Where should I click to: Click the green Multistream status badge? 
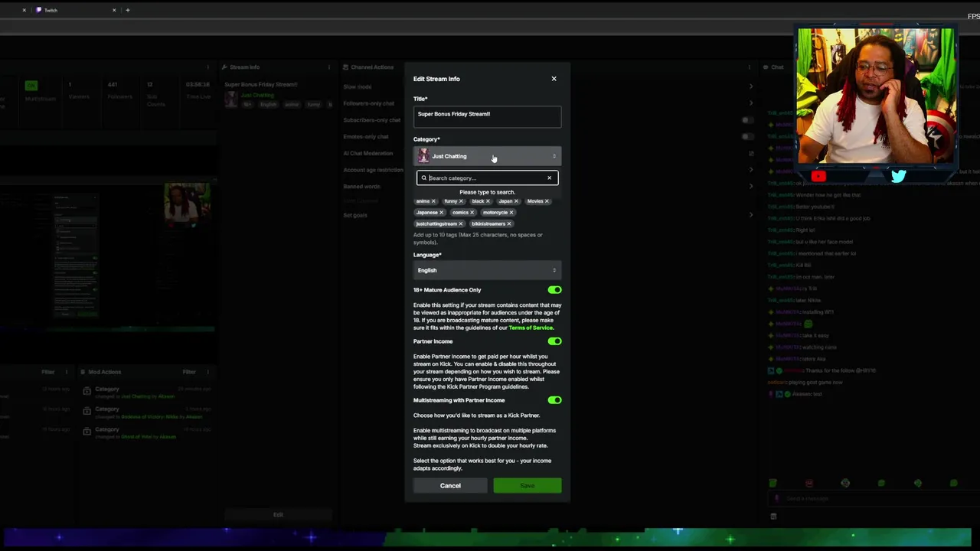click(x=31, y=86)
